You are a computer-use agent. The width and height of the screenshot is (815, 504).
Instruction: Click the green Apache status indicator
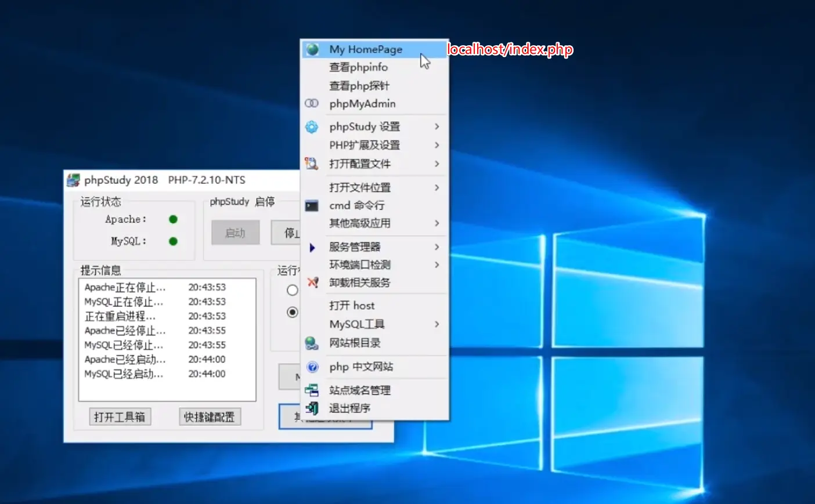click(173, 219)
